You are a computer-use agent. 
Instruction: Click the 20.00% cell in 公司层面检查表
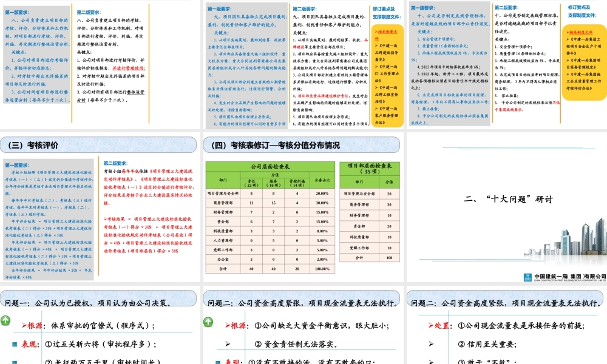tap(322, 194)
